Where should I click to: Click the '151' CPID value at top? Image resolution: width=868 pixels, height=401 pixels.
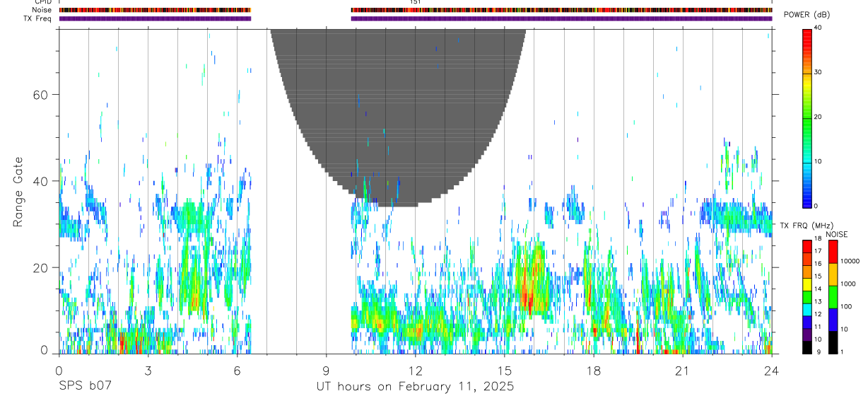coord(416,2)
